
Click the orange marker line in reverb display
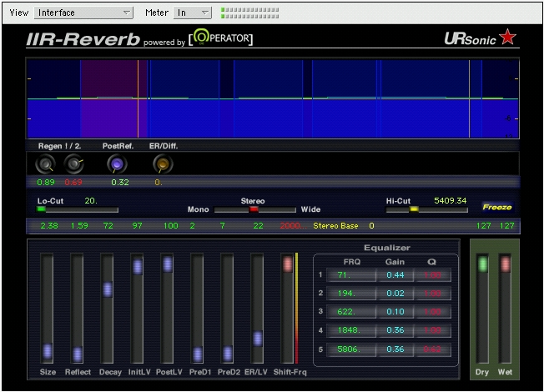tap(138, 99)
